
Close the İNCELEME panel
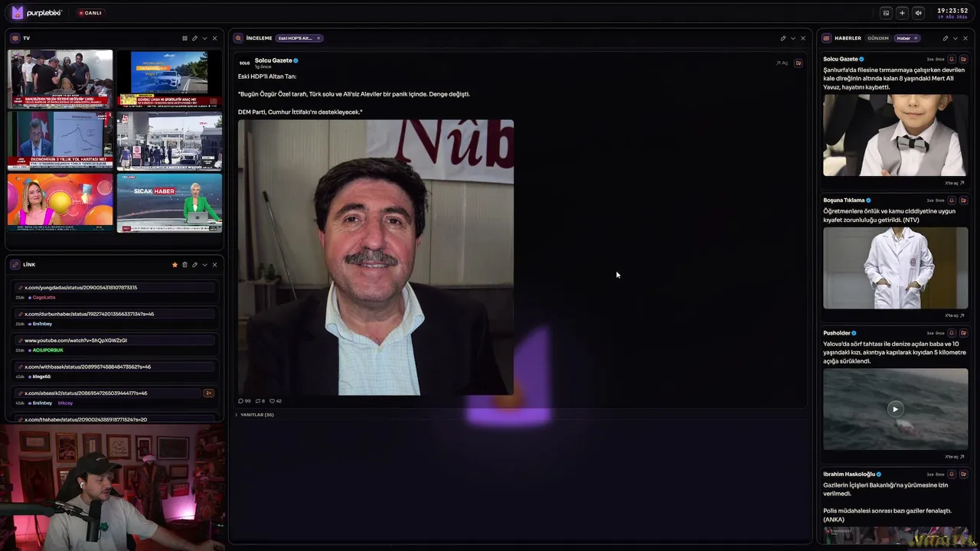point(803,38)
